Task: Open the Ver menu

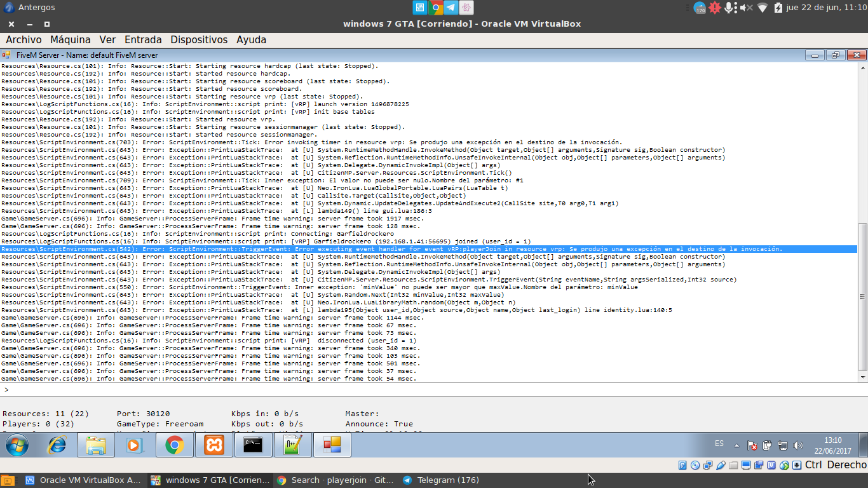Action: coord(107,39)
